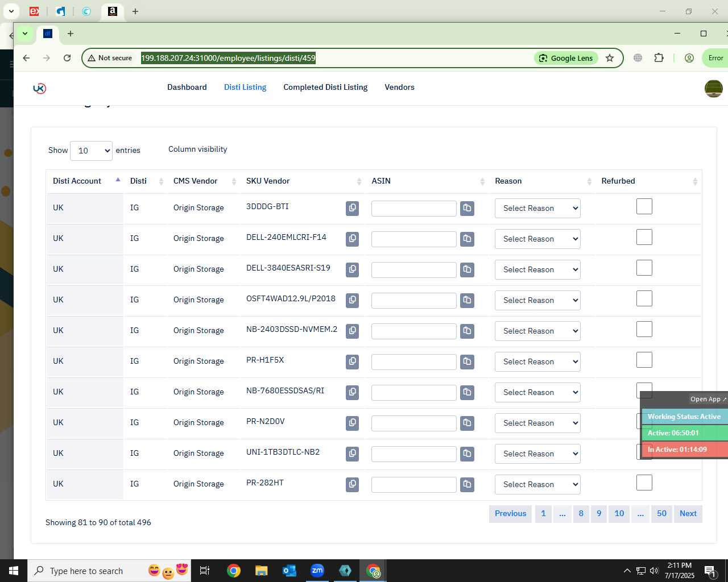This screenshot has height=582, width=728.
Task: Paste ASIN for the UNI-1TB3DTLC-NB2 row
Action: click(x=468, y=454)
